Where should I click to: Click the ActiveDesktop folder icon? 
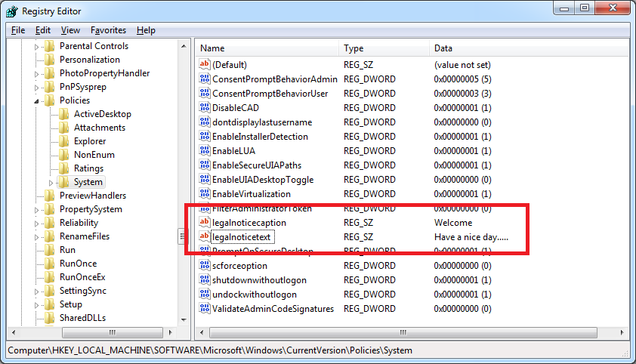64,114
